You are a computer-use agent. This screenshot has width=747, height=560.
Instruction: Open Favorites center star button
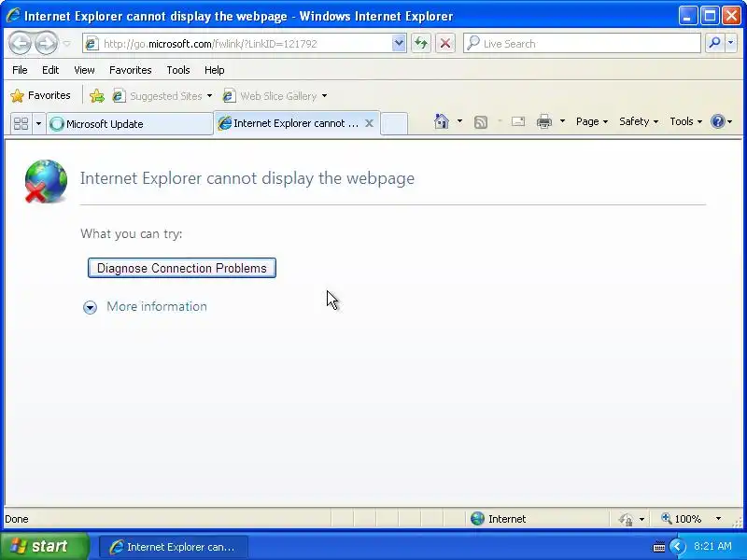40,96
